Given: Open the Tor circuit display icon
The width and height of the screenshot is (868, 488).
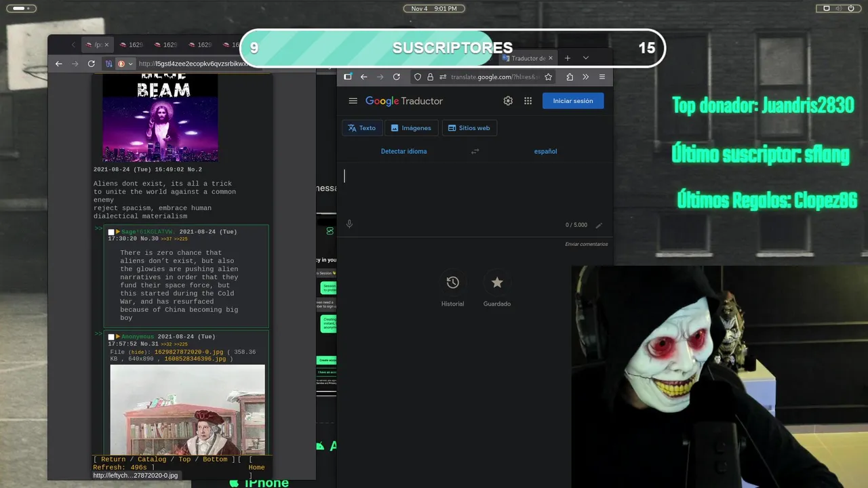Looking at the screenshot, I should coord(108,64).
